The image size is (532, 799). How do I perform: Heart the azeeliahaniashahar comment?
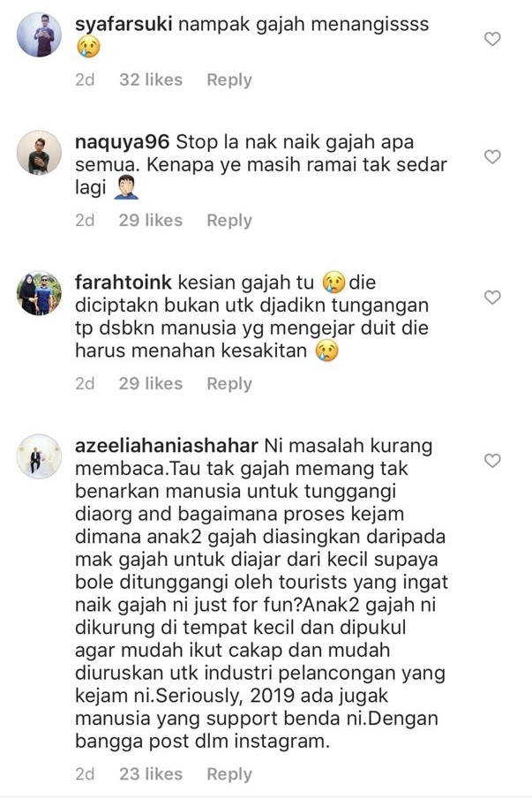tap(492, 461)
